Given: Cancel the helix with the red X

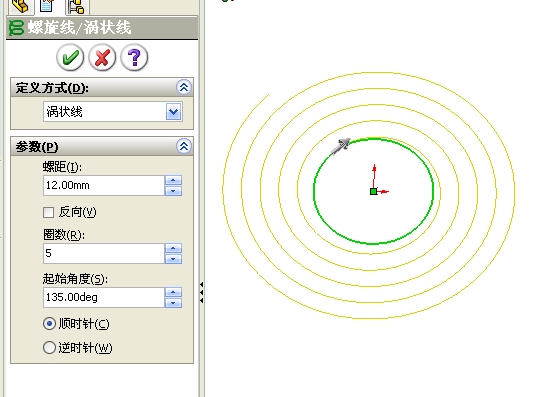Looking at the screenshot, I should pyautogui.click(x=102, y=58).
